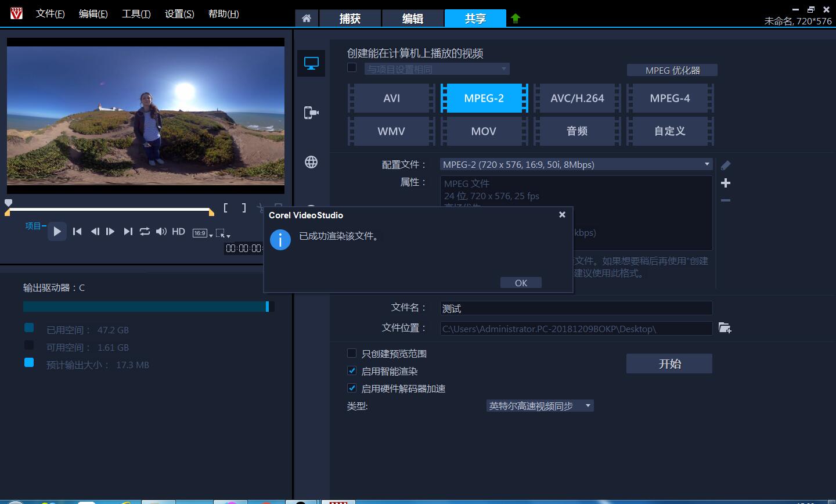The width and height of the screenshot is (836, 504).
Task: Close the Corel VideoStudio dialog
Action: 562,215
